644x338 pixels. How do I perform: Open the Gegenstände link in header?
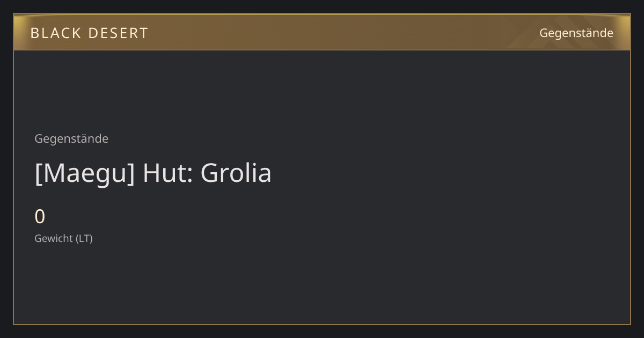pos(576,33)
